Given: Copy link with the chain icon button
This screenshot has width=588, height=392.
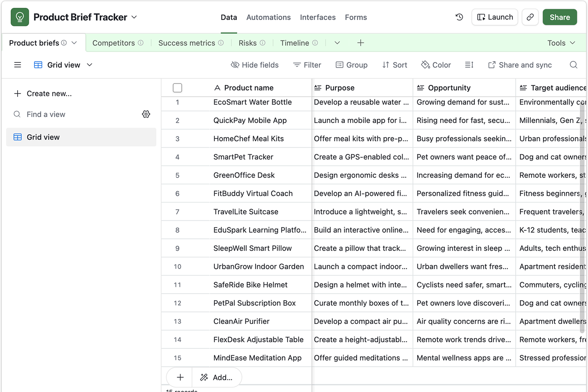Looking at the screenshot, I should point(530,17).
